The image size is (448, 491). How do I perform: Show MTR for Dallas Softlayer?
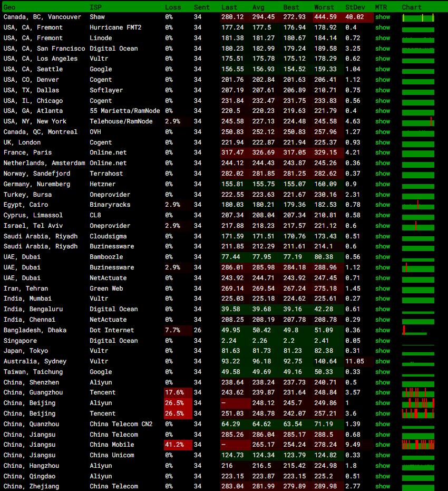tap(383, 90)
